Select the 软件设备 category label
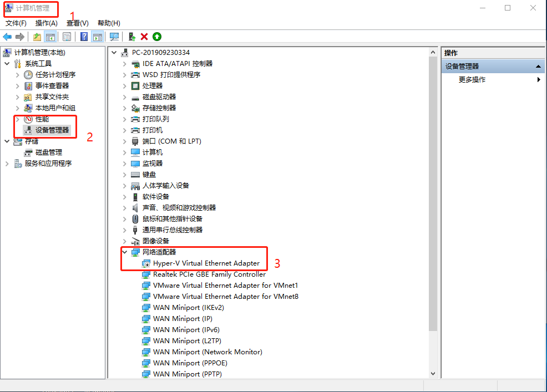Viewport: 547px width, 392px height. click(x=155, y=197)
